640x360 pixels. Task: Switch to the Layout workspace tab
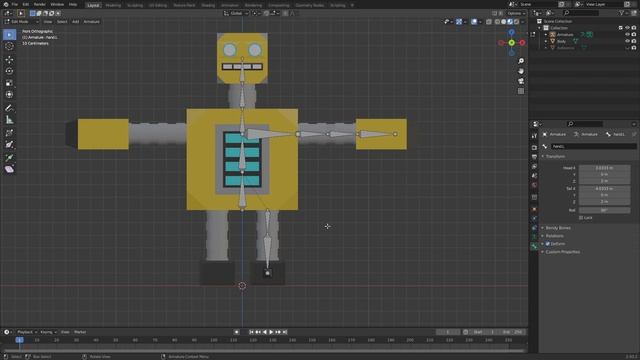click(93, 5)
